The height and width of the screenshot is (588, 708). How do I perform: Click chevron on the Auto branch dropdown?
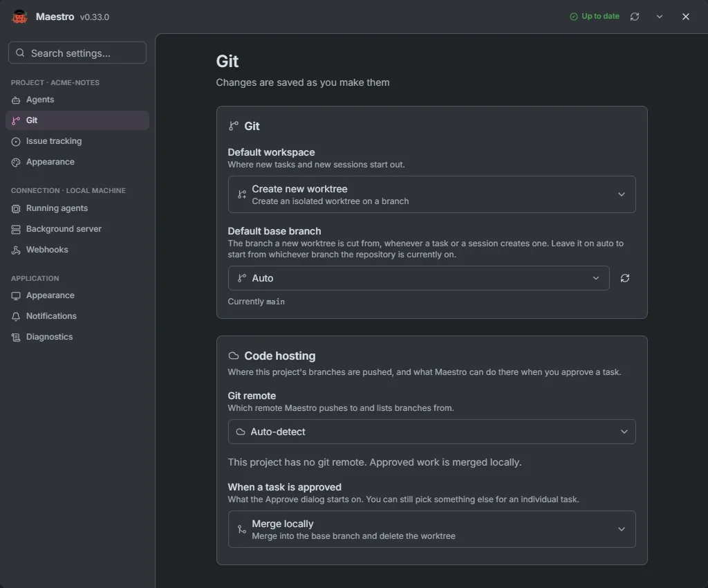(595, 278)
